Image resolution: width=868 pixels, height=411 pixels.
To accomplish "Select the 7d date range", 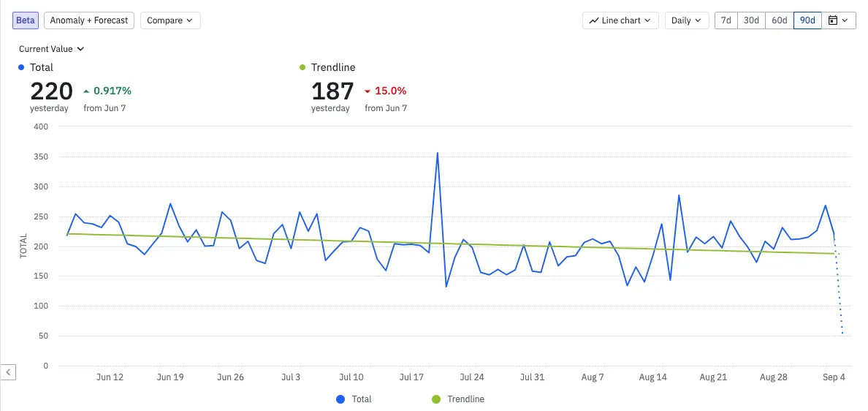I will [x=726, y=20].
